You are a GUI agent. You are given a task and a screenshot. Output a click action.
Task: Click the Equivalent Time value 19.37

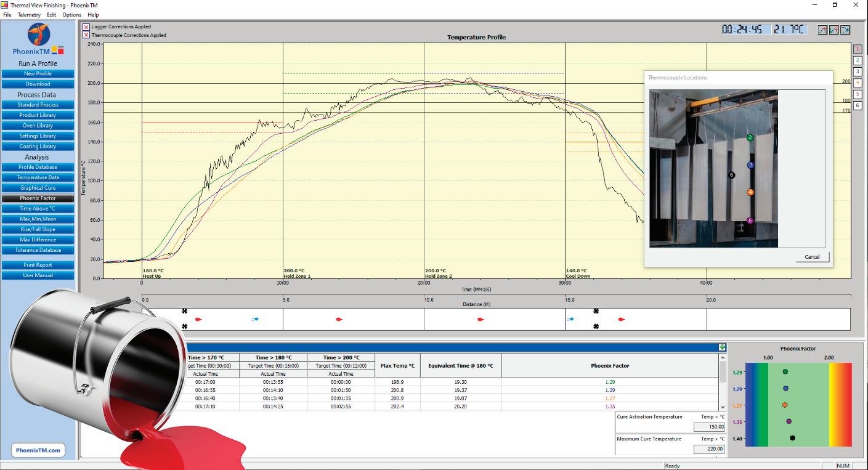coord(461,390)
